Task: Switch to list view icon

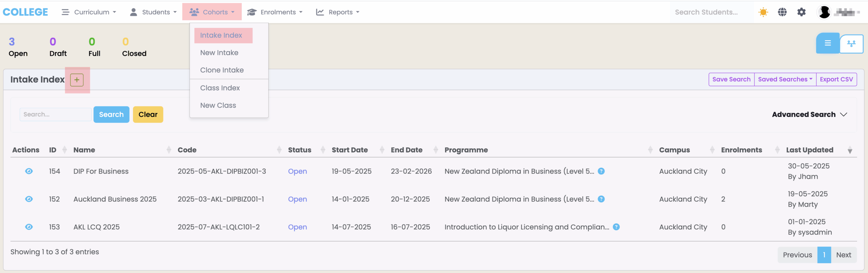Action: pos(828,43)
